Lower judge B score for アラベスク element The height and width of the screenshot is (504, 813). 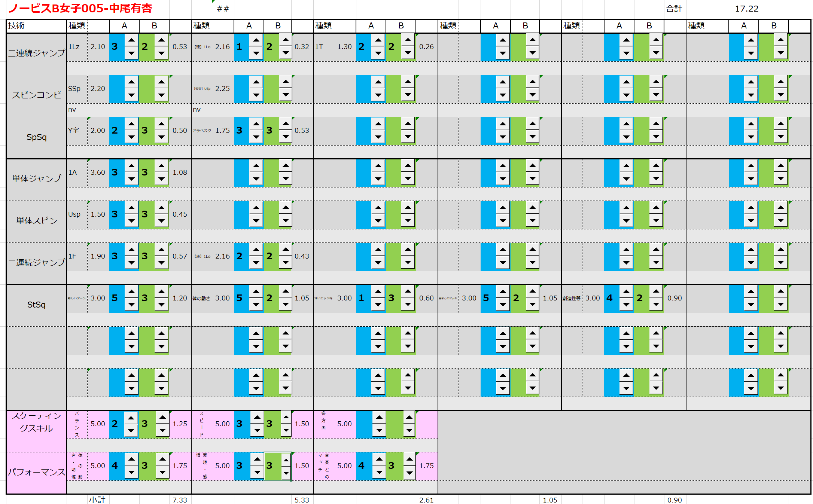pyautogui.click(x=286, y=137)
